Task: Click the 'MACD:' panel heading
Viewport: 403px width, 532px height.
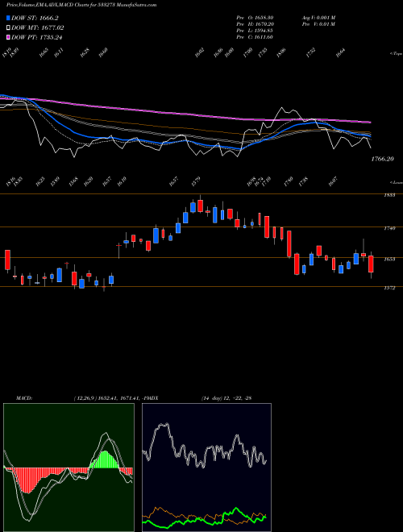Action: [x=24, y=398]
